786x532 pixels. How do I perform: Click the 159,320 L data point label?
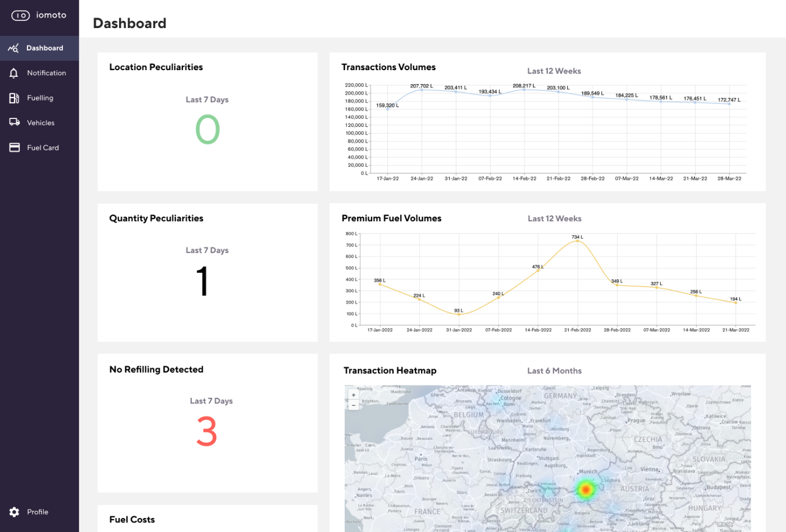(387, 105)
